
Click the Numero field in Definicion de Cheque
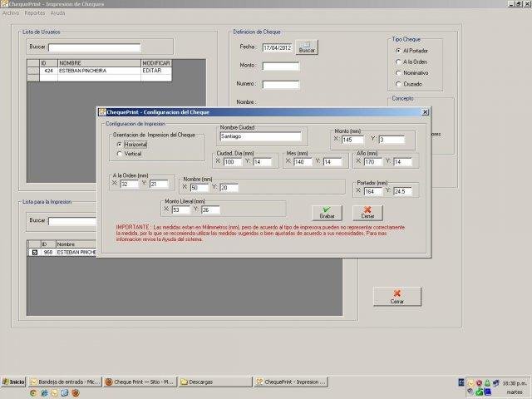pyautogui.click(x=281, y=85)
